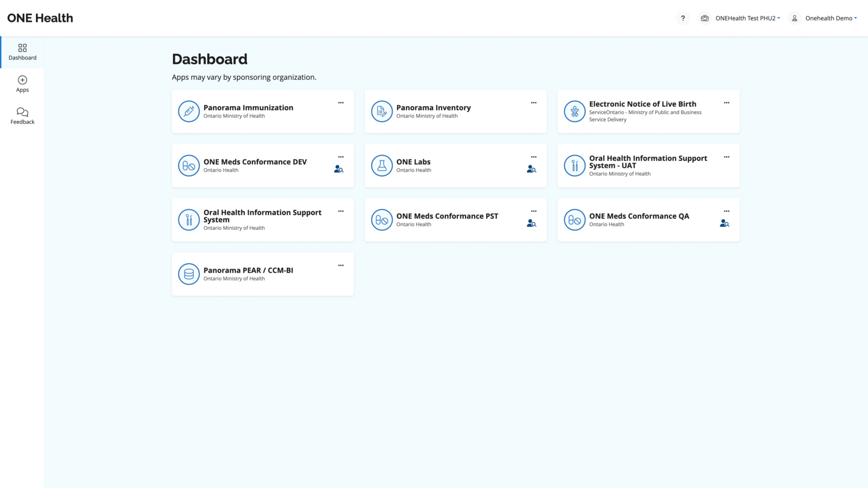Open Oral Health System - UAT options menu
Image resolution: width=868 pixels, height=488 pixels.
click(726, 157)
